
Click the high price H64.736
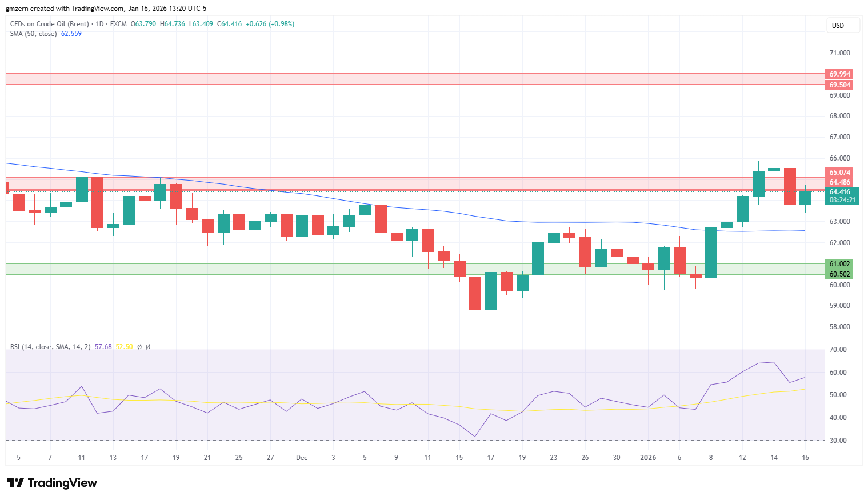[173, 24]
